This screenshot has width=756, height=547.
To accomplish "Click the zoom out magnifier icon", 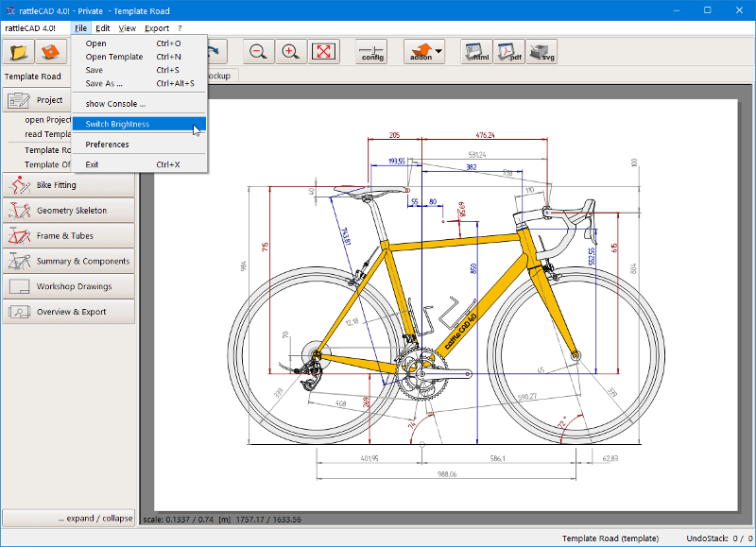I will [x=258, y=52].
